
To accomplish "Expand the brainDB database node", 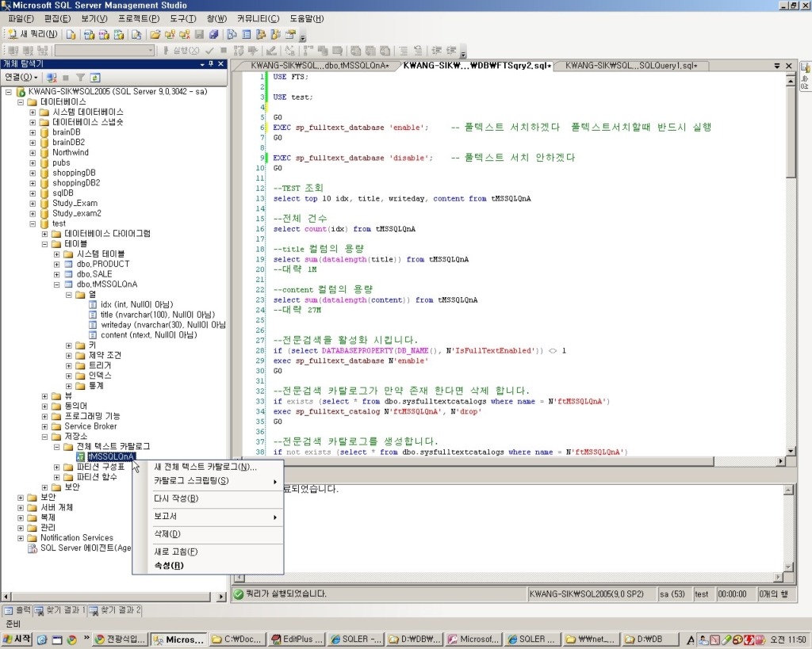I will tap(33, 132).
